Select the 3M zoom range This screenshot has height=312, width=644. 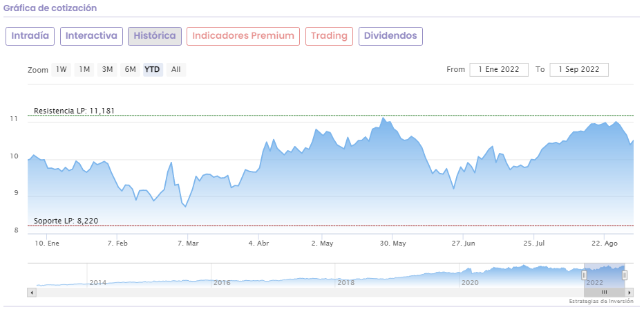(107, 69)
